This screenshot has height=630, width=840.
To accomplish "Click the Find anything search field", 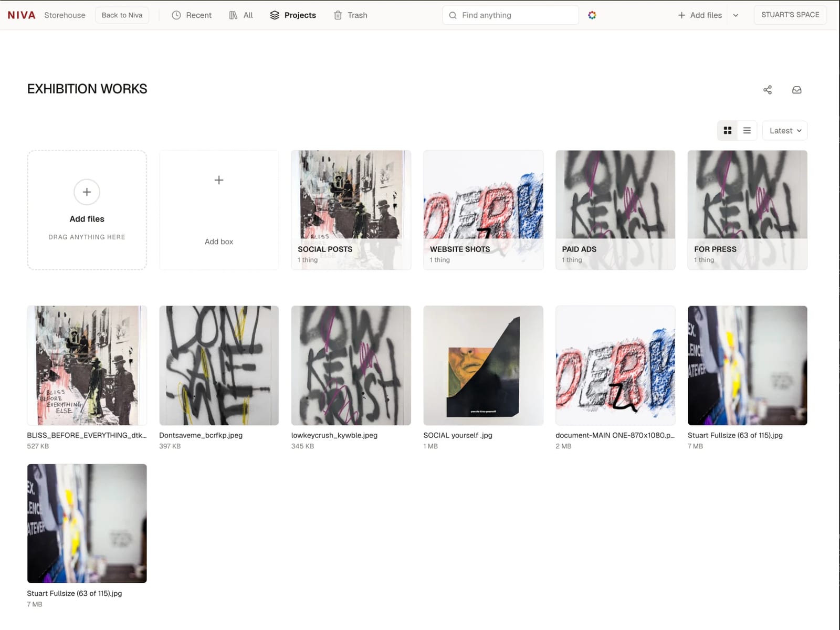I will [510, 15].
